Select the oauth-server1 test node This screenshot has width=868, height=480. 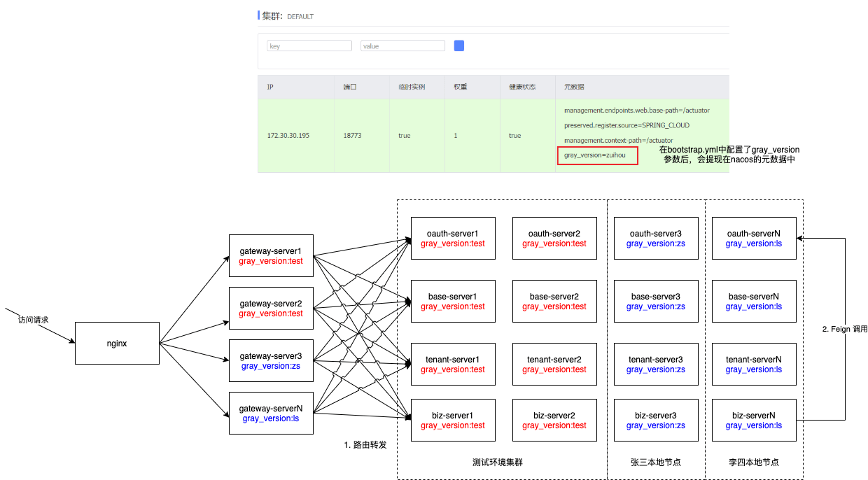[x=452, y=238]
